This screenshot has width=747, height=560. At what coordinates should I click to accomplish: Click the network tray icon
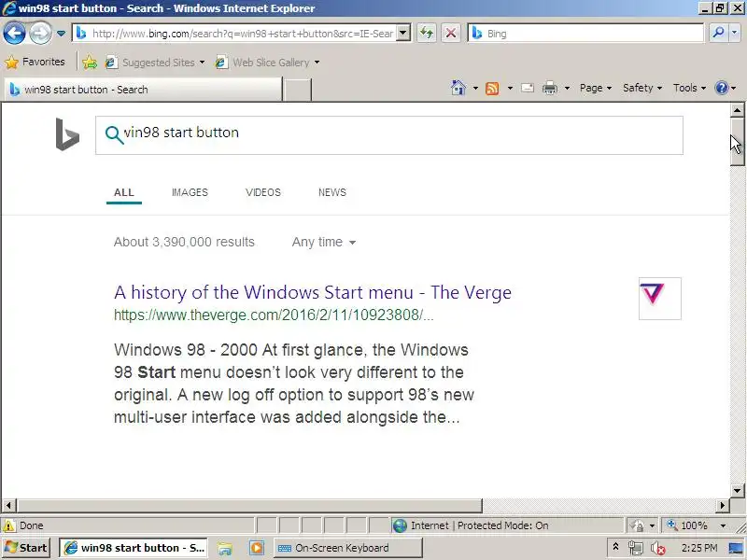click(x=635, y=549)
